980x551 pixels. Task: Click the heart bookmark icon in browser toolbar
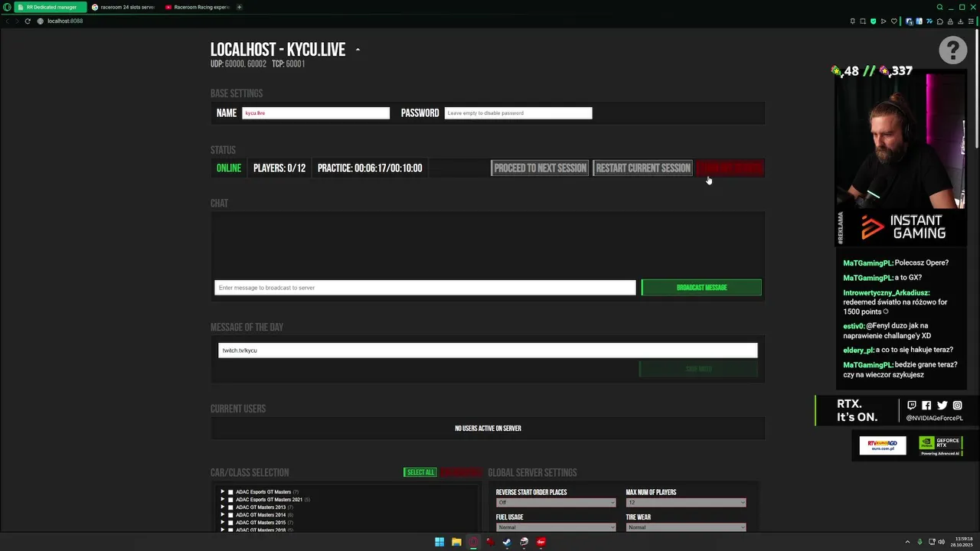pos(893,21)
